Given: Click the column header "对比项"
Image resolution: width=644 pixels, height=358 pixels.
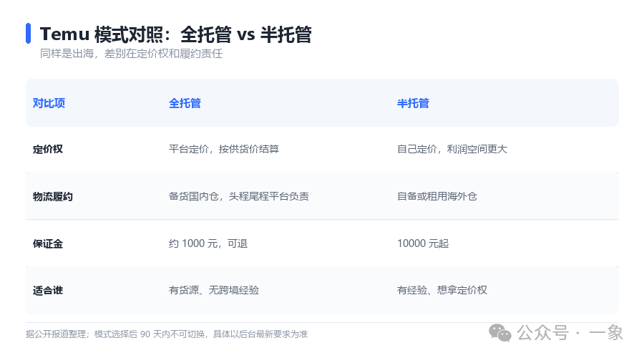Looking at the screenshot, I should pyautogui.click(x=49, y=103).
